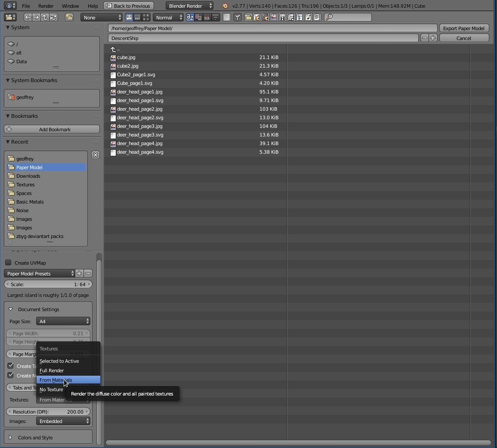The image size is (497, 448).
Task: Open the Page Size dropdown showing A4
Action: click(63, 321)
